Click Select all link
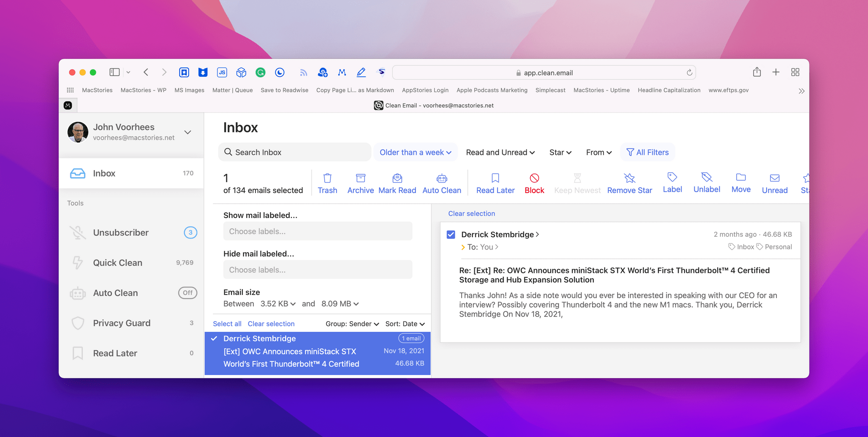Screen dimensions: 868x437 pyautogui.click(x=227, y=324)
